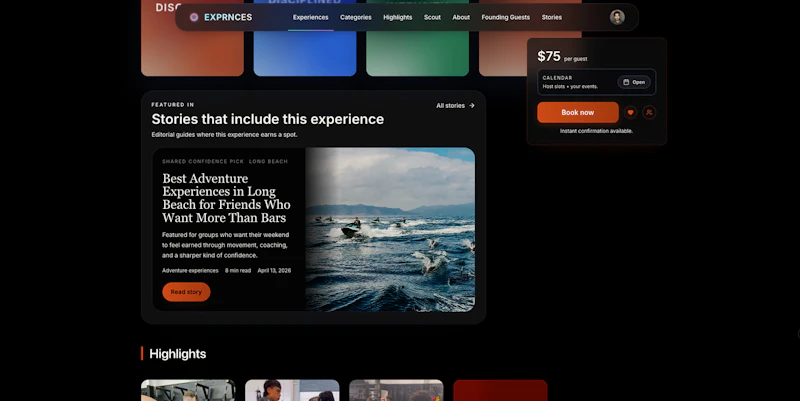Image resolution: width=800 pixels, height=401 pixels.
Task: Click the Read story button
Action: (x=186, y=292)
